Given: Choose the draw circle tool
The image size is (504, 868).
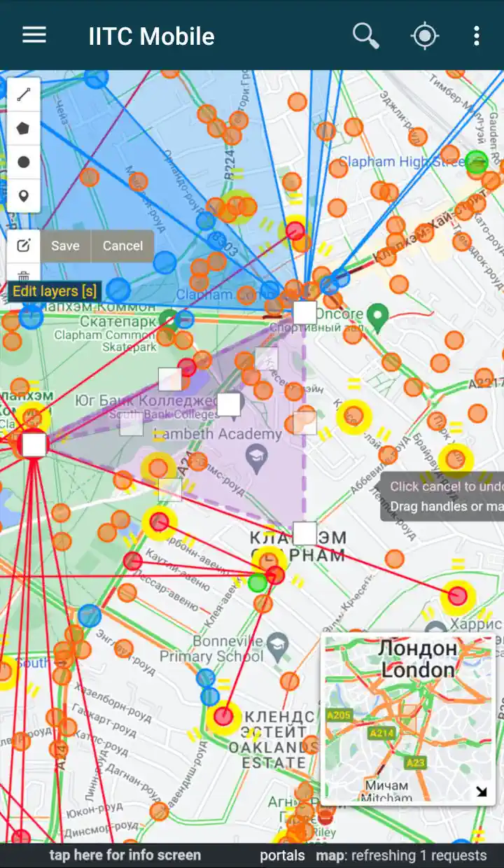Looking at the screenshot, I should [x=24, y=162].
